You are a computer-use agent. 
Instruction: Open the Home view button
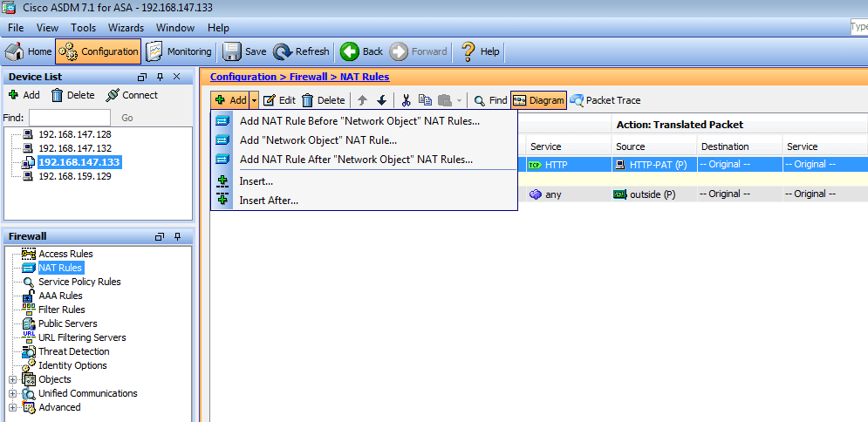28,51
